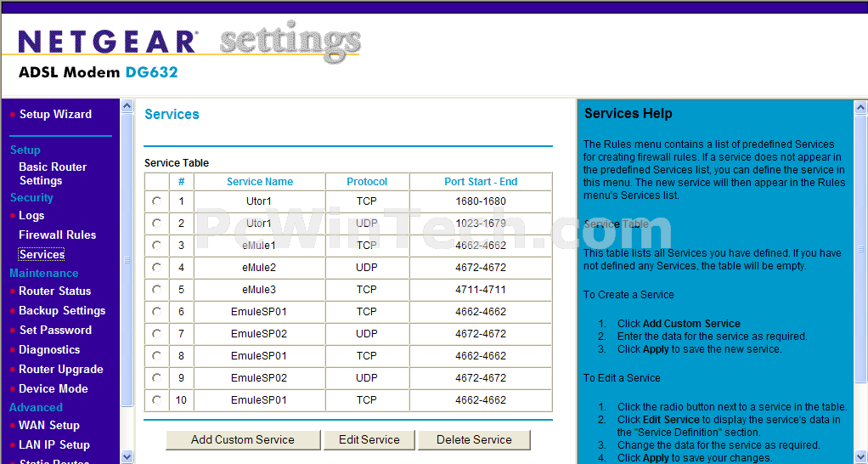Viewport: 868px width, 464px height.
Task: Select radio button for service row 8
Action: pyautogui.click(x=156, y=356)
